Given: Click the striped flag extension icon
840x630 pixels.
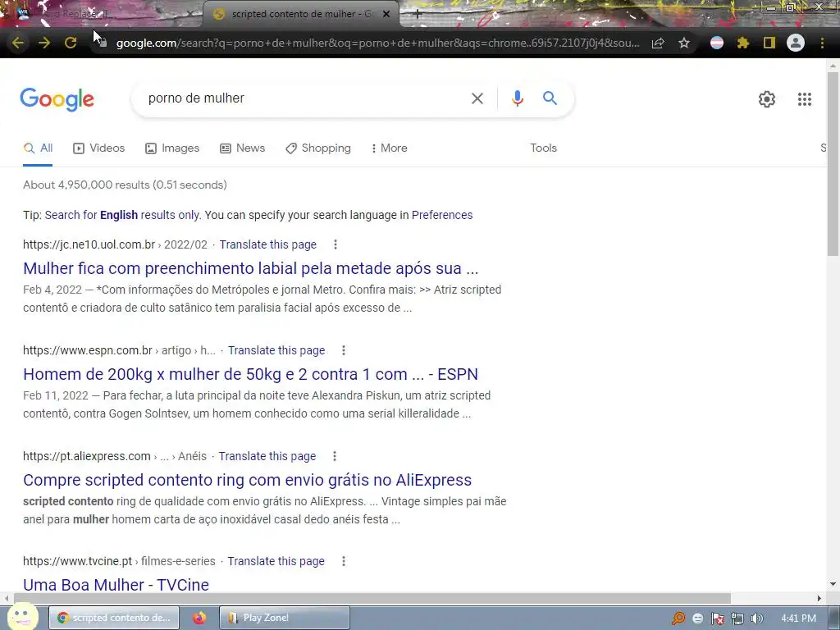Looking at the screenshot, I should click(x=717, y=43).
